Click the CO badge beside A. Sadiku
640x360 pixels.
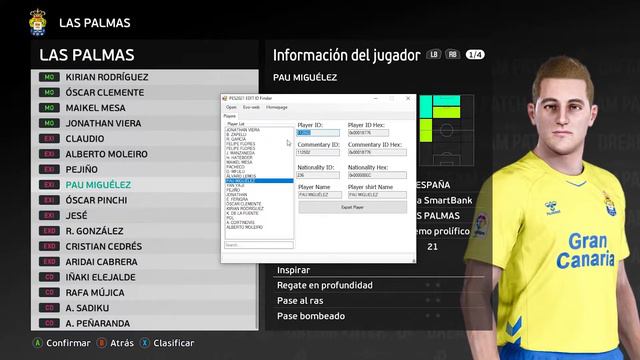pos(49,308)
